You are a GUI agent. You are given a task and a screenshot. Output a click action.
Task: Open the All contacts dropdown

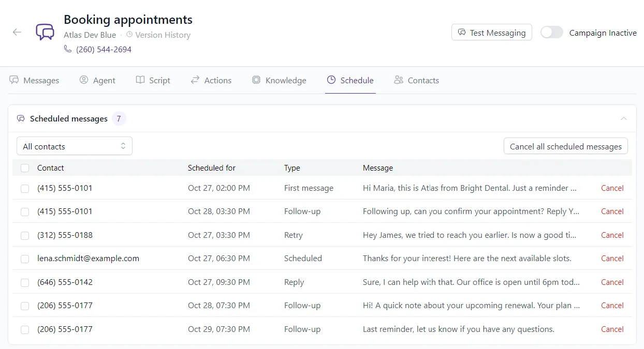[75, 146]
